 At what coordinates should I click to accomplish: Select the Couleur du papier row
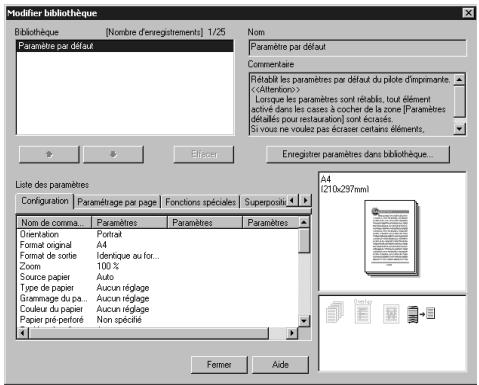point(157,309)
